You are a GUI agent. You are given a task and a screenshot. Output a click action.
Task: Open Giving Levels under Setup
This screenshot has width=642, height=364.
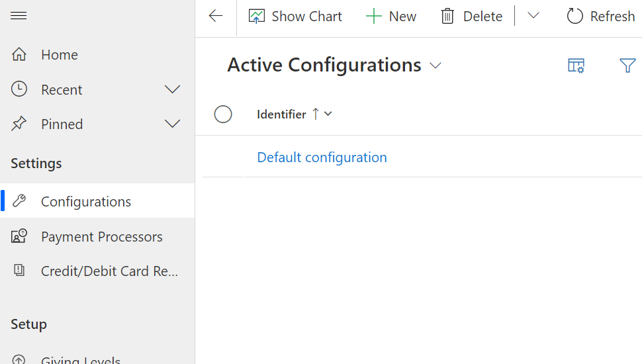coord(81,361)
